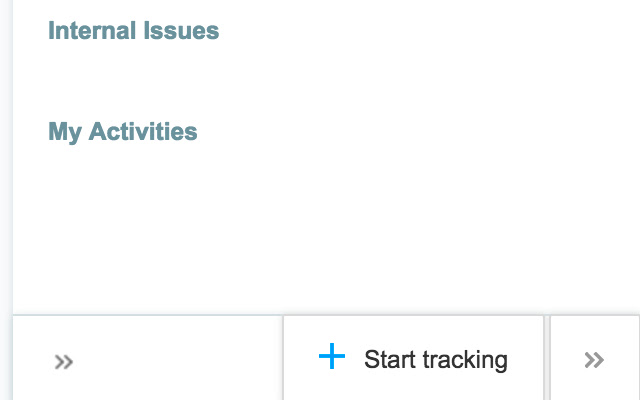Image resolution: width=640 pixels, height=400 pixels.
Task: Expand the bottom-right panel with the chevrons
Action: (x=594, y=360)
